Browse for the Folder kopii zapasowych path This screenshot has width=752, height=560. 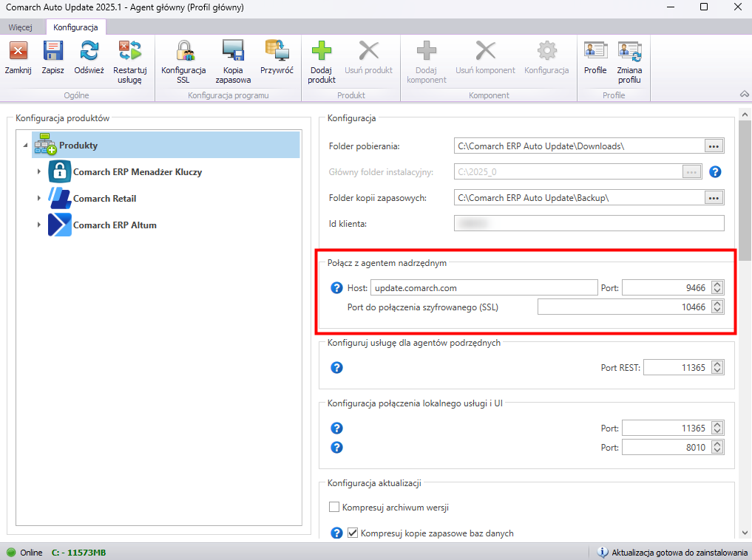713,197
